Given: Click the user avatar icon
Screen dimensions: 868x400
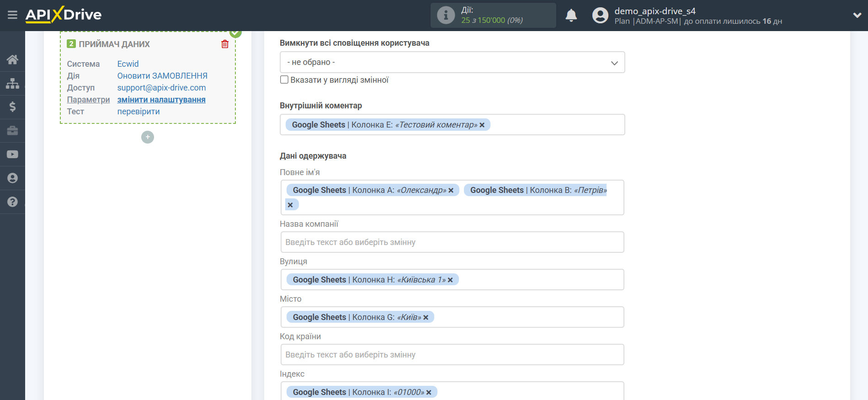Looking at the screenshot, I should pyautogui.click(x=600, y=16).
